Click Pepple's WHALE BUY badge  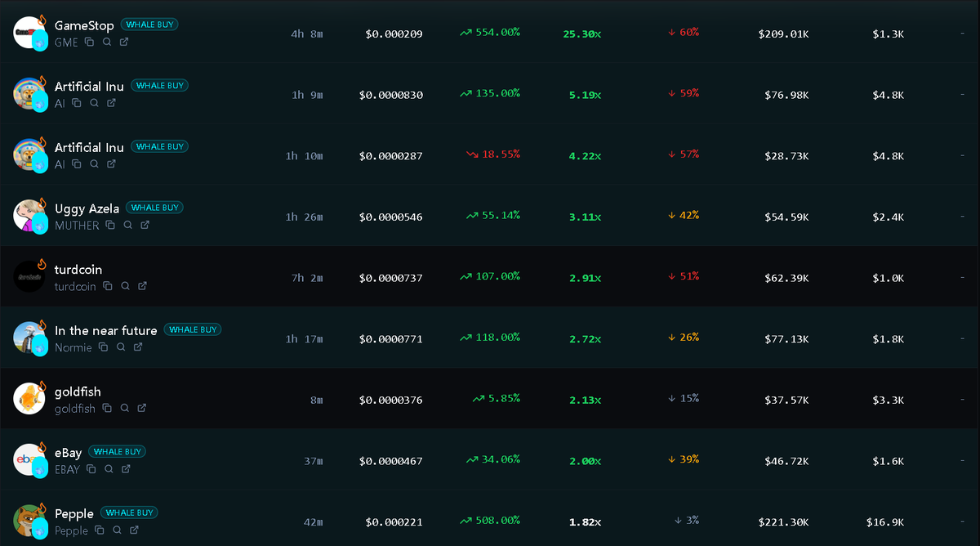[129, 512]
